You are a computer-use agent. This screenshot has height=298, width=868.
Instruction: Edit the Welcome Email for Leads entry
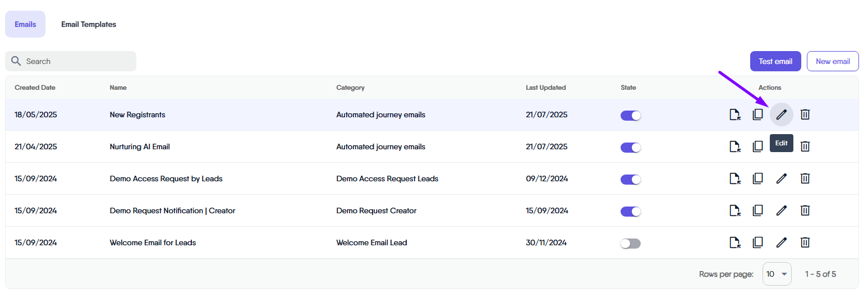[x=781, y=242]
